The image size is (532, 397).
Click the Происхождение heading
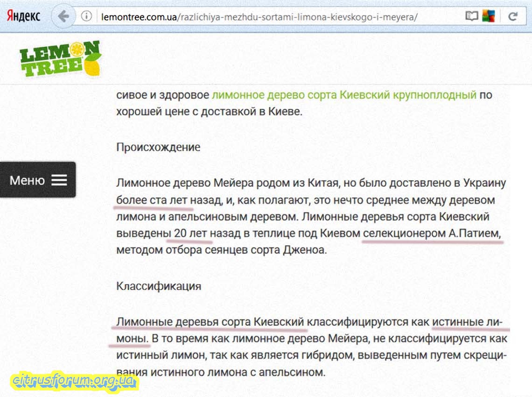pyautogui.click(x=158, y=147)
